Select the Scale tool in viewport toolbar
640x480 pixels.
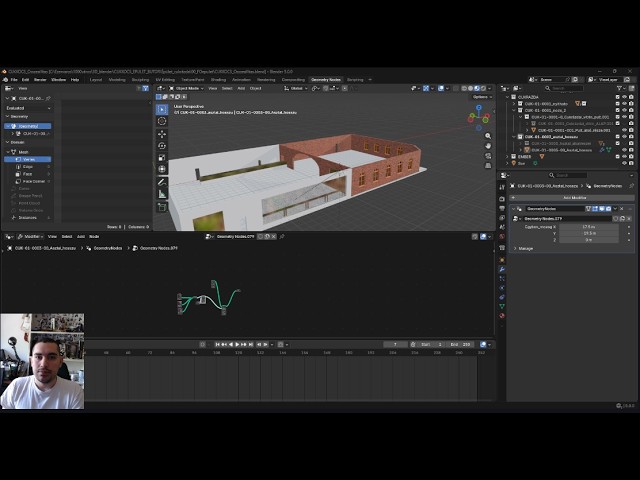(x=162, y=158)
